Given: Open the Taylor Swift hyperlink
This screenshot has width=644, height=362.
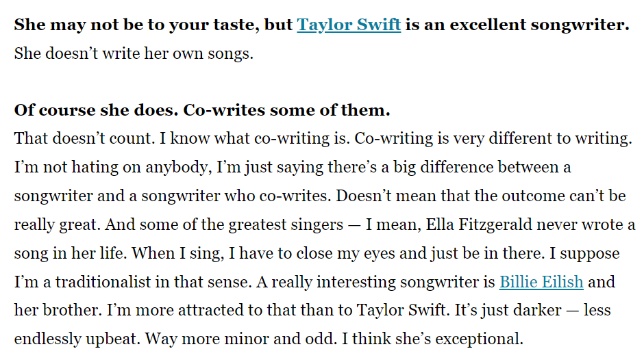Looking at the screenshot, I should click(x=349, y=25).
